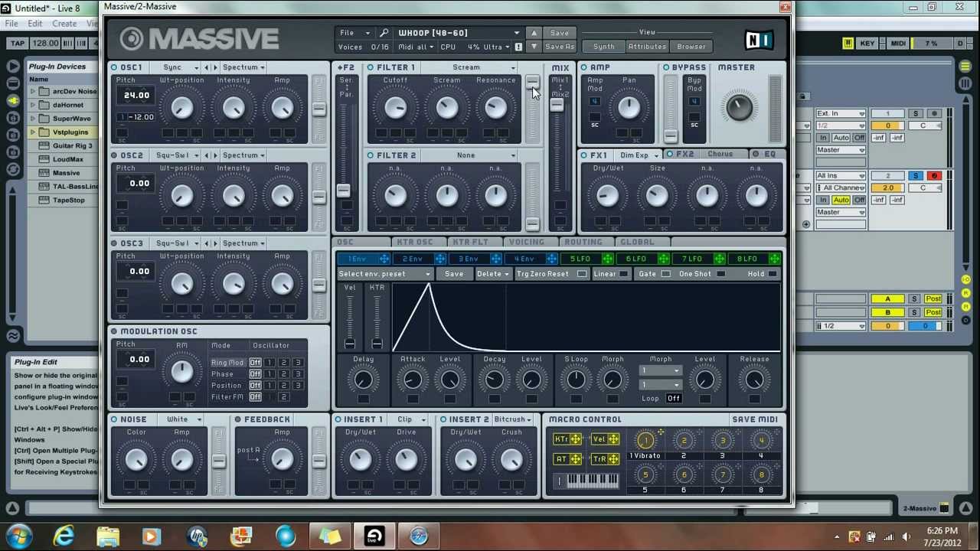Toggle OSC1 on/off power button
This screenshot has height=551, width=980.
point(114,67)
